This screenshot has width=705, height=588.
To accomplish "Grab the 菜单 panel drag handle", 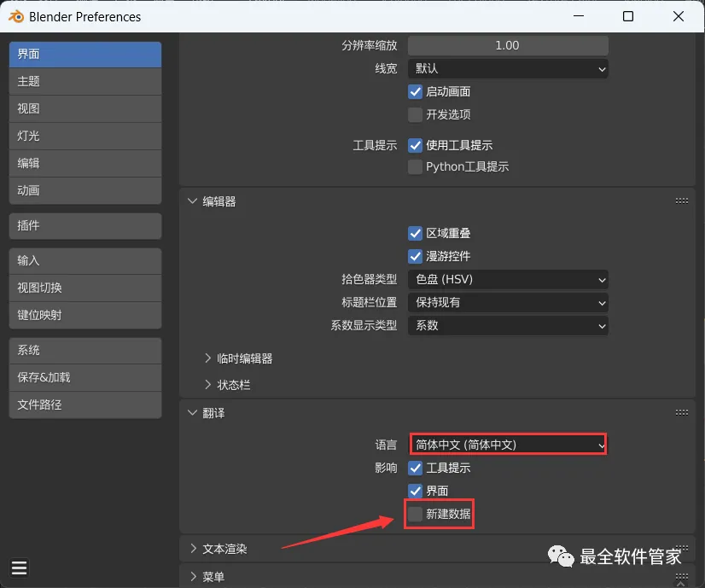I will [x=682, y=576].
